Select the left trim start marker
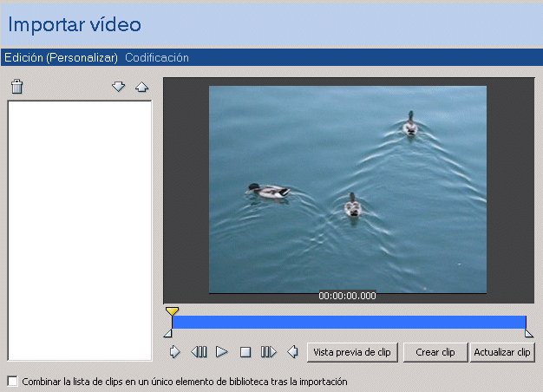Image resolution: width=543 pixels, height=392 pixels. pos(168,333)
